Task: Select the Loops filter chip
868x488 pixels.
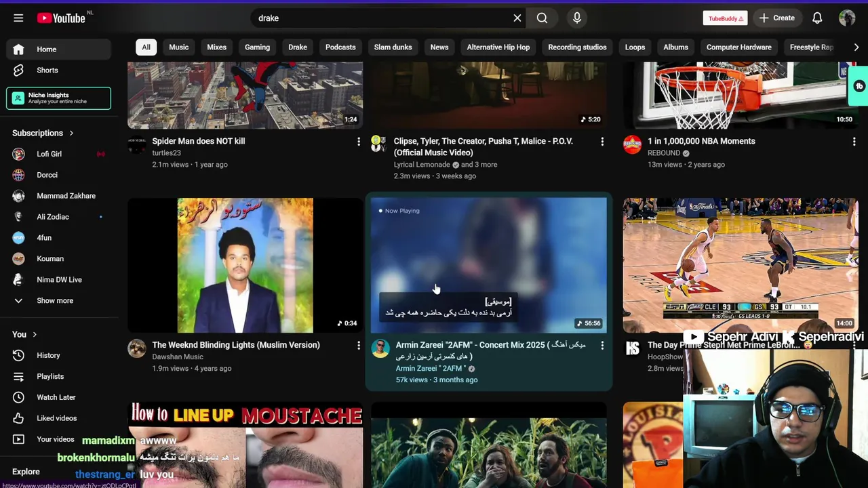Action: coord(635,47)
